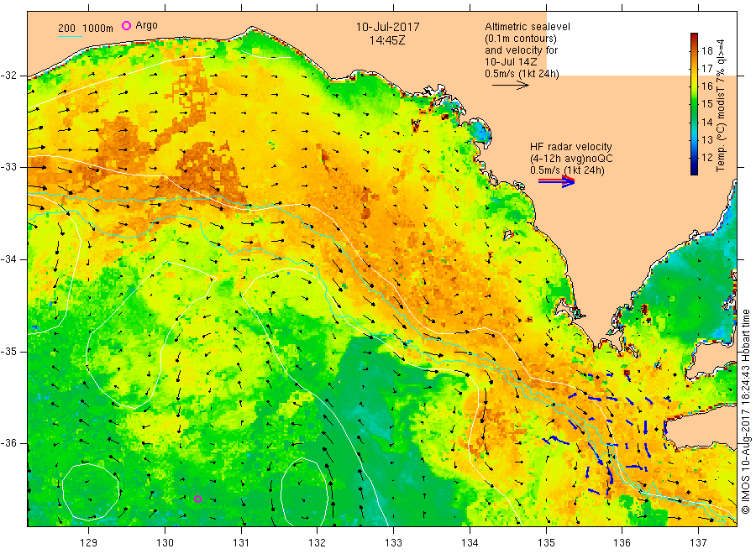Click the 136 longitude label
This screenshot has width=756, height=554.
pos(622,543)
